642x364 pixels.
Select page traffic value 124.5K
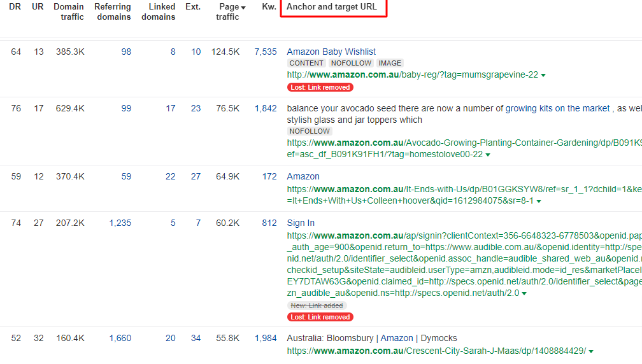point(225,52)
